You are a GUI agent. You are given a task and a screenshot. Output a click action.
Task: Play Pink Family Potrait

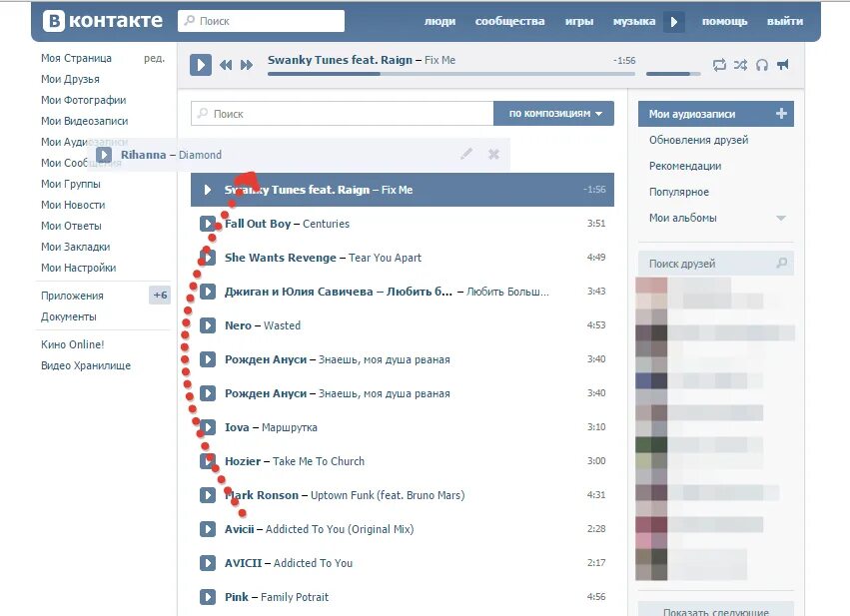coord(208,597)
